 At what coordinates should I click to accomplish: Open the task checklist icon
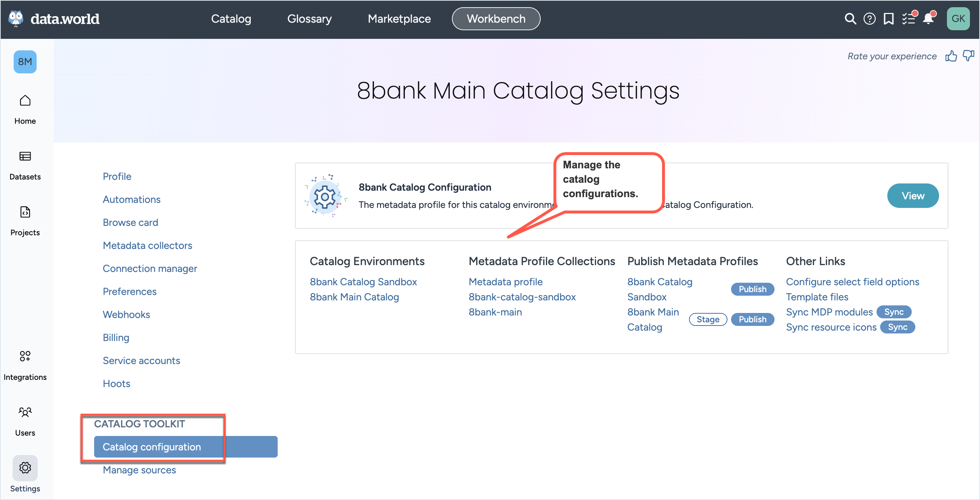909,18
